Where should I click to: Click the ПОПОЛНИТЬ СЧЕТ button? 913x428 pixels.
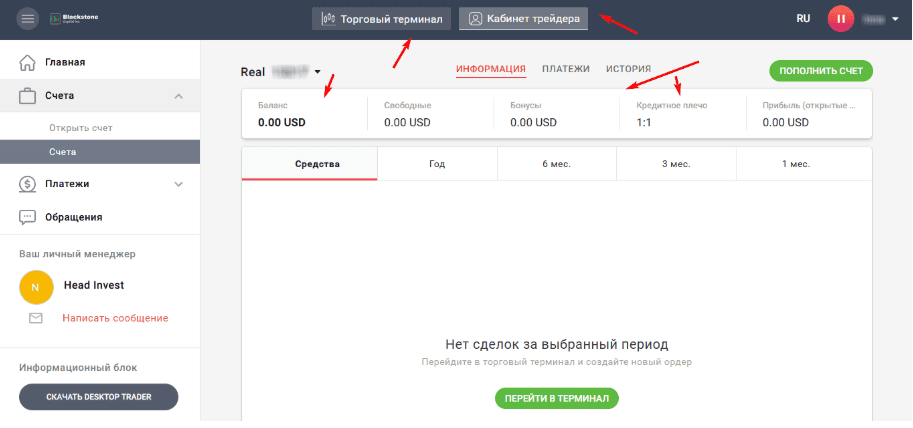click(x=821, y=71)
